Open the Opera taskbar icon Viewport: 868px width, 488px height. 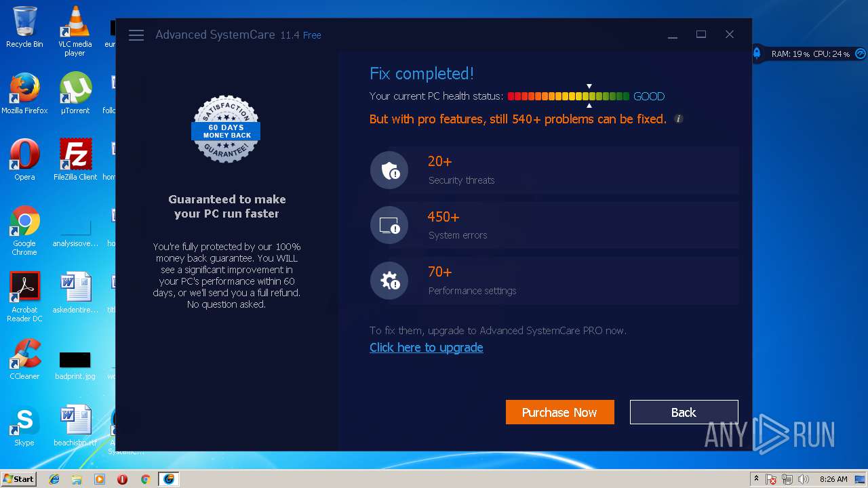123,479
